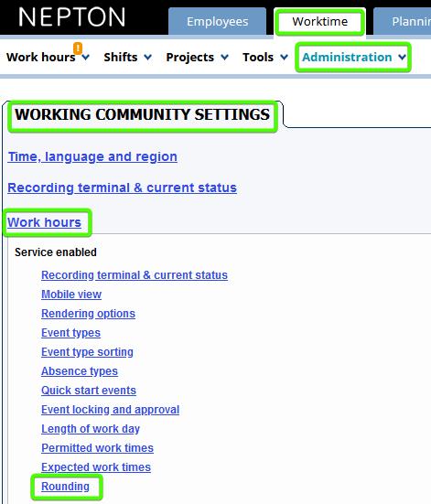Open the Absence types link
The width and height of the screenshot is (431, 504).
pyautogui.click(x=80, y=371)
